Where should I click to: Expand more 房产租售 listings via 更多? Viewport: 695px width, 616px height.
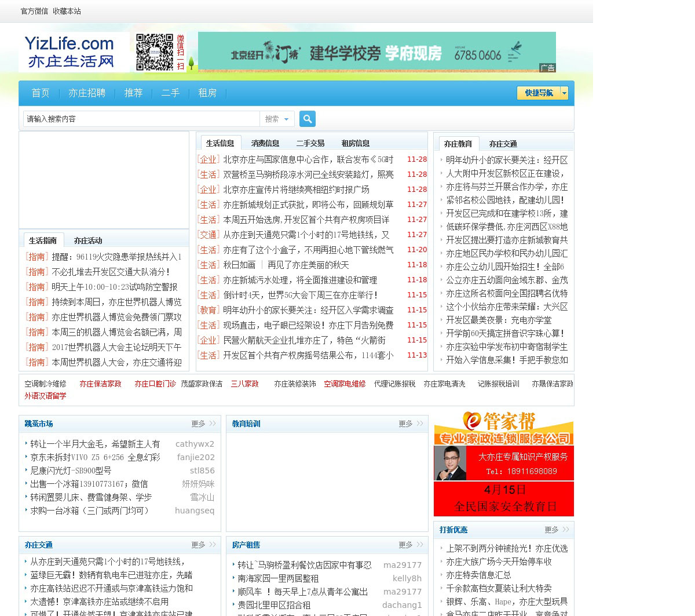[x=405, y=545]
